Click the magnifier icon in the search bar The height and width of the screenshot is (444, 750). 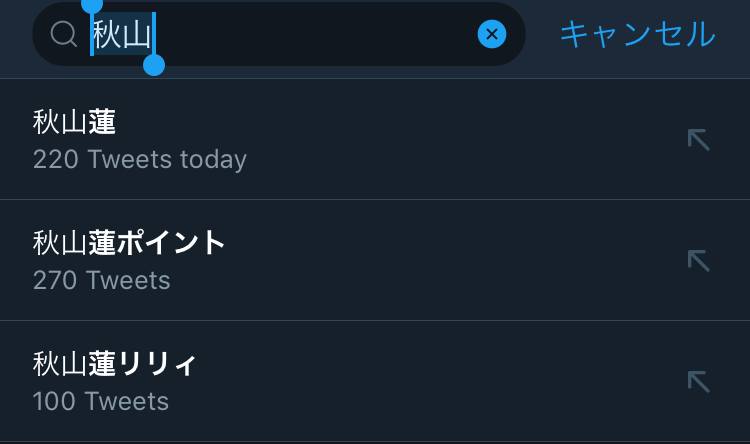[63, 35]
